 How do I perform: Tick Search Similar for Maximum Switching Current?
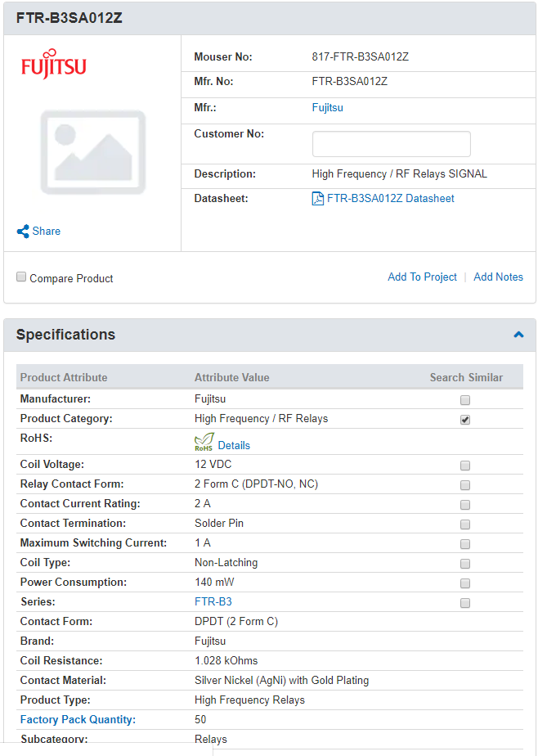pyautogui.click(x=464, y=544)
